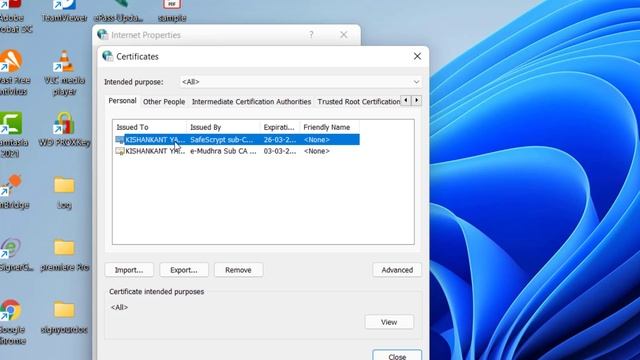This screenshot has width=640, height=360.
Task: Open Trusted Root Certification tab
Action: tap(358, 102)
